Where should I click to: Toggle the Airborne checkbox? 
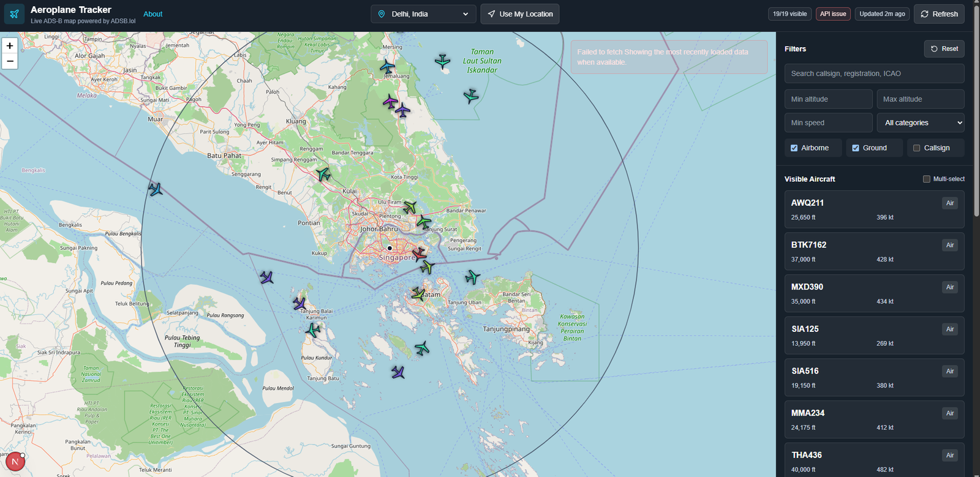(794, 148)
